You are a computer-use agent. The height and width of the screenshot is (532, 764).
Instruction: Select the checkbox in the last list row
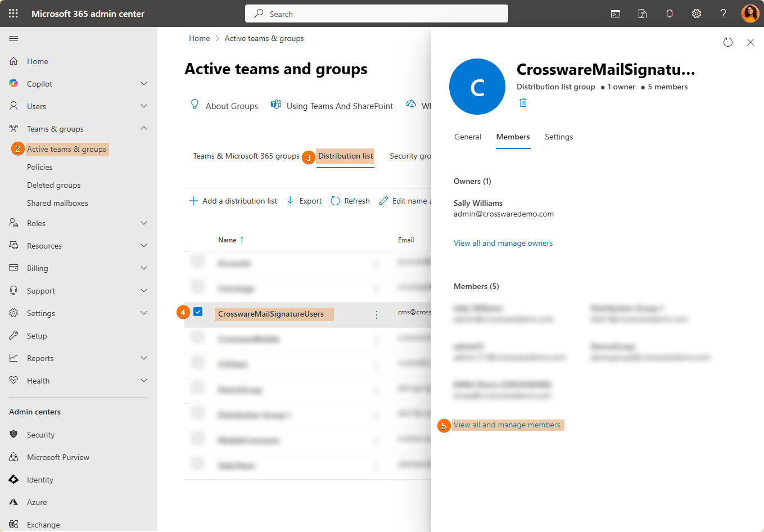(x=198, y=463)
